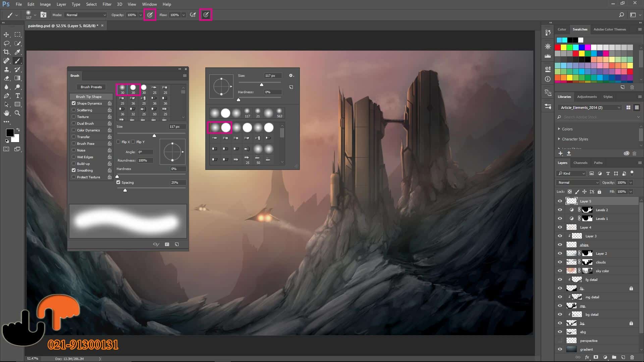Image resolution: width=644 pixels, height=362 pixels.
Task: Click the search icon in options bar
Action: [622, 15]
